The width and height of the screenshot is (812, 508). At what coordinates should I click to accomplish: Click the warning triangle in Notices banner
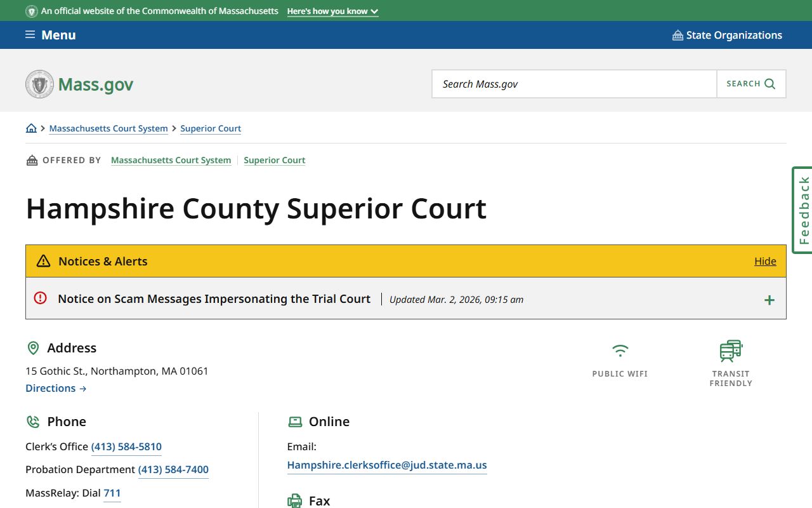click(43, 261)
